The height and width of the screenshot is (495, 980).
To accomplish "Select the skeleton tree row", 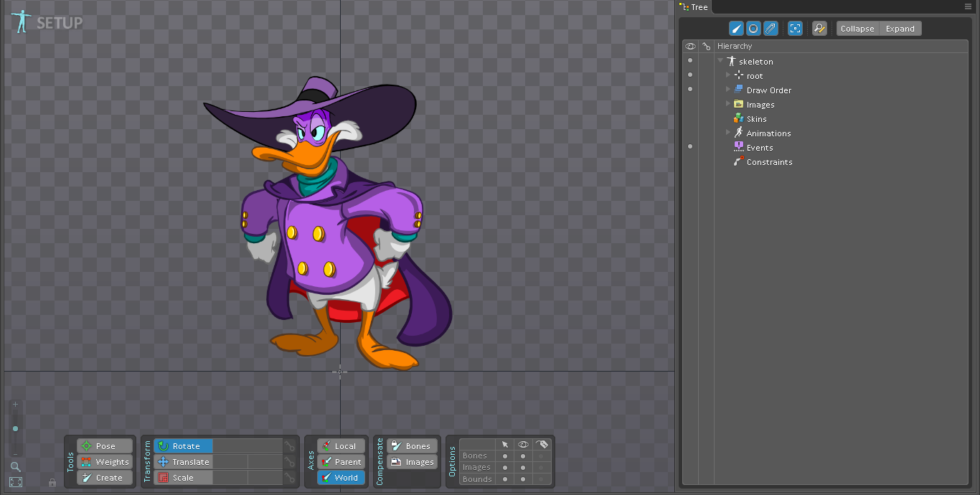I will pos(842,61).
